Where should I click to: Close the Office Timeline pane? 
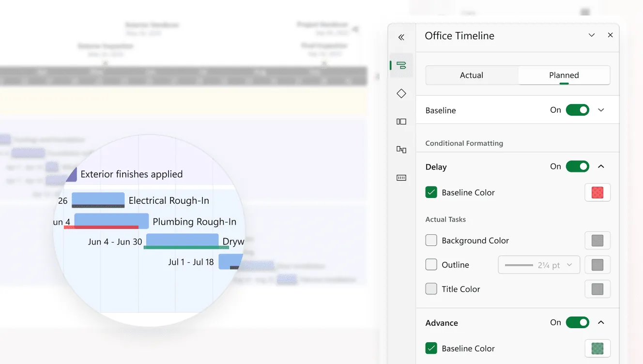coord(610,35)
